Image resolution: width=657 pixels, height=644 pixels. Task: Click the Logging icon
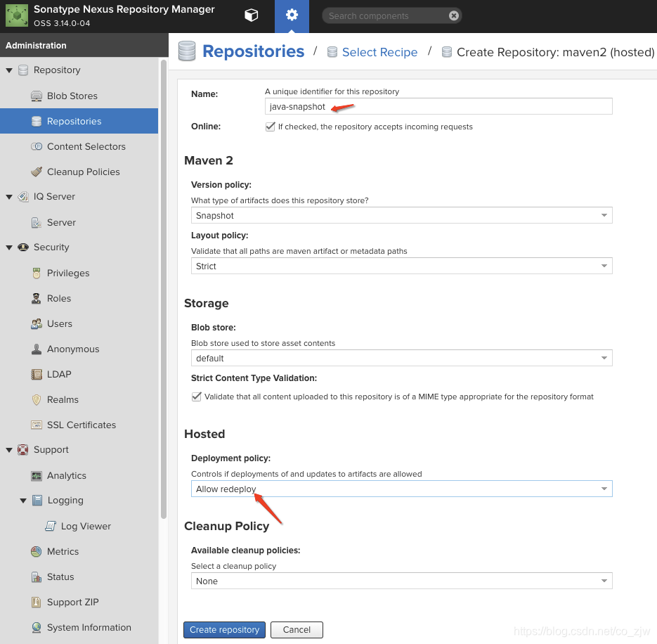(x=37, y=500)
